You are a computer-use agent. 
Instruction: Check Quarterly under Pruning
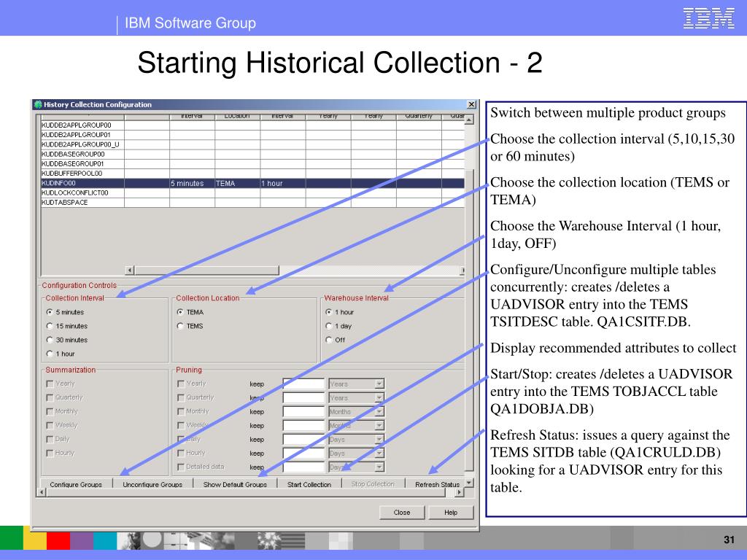tap(181, 397)
